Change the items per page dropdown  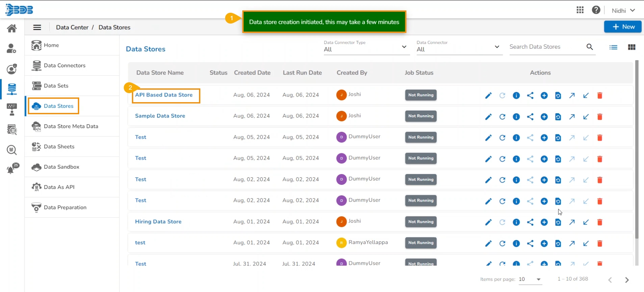[530, 279]
